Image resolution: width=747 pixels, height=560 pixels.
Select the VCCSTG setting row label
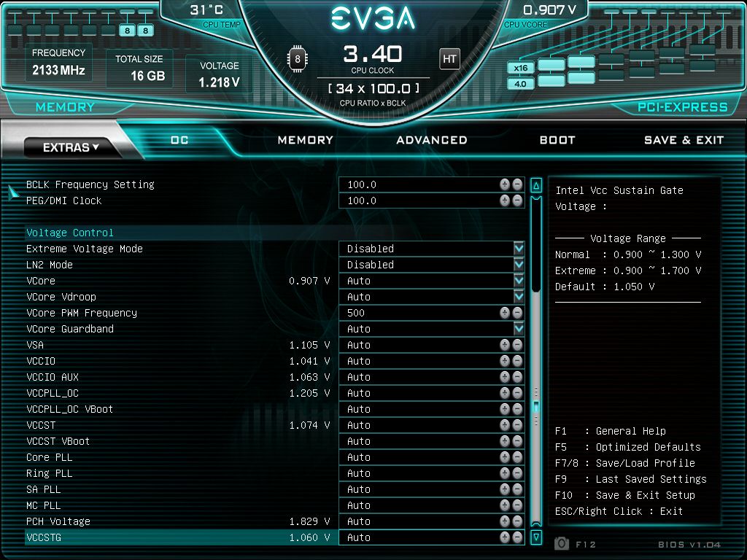pos(44,537)
